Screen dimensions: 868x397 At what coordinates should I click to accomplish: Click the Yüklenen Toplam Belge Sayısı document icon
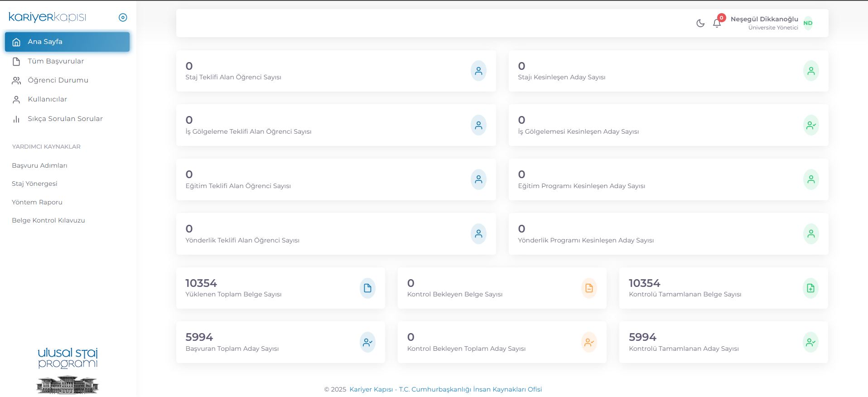click(367, 288)
